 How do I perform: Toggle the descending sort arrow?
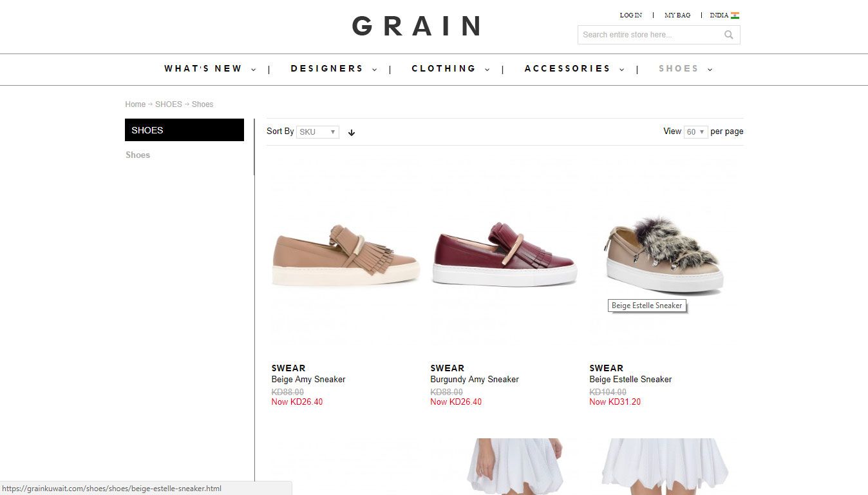pyautogui.click(x=352, y=132)
